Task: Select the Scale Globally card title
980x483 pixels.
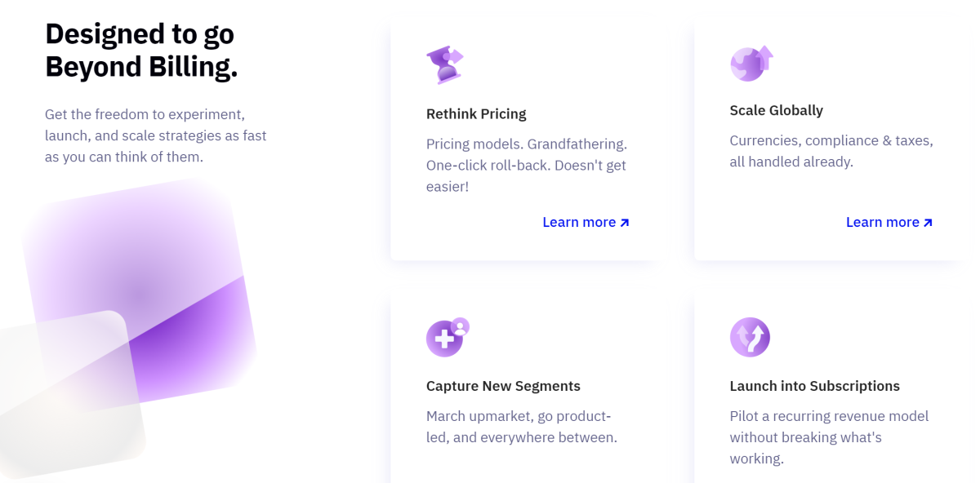Action: tap(777, 110)
